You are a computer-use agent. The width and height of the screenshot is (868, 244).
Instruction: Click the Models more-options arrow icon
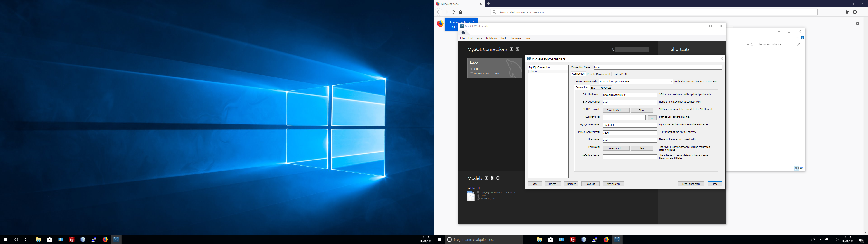click(498, 178)
